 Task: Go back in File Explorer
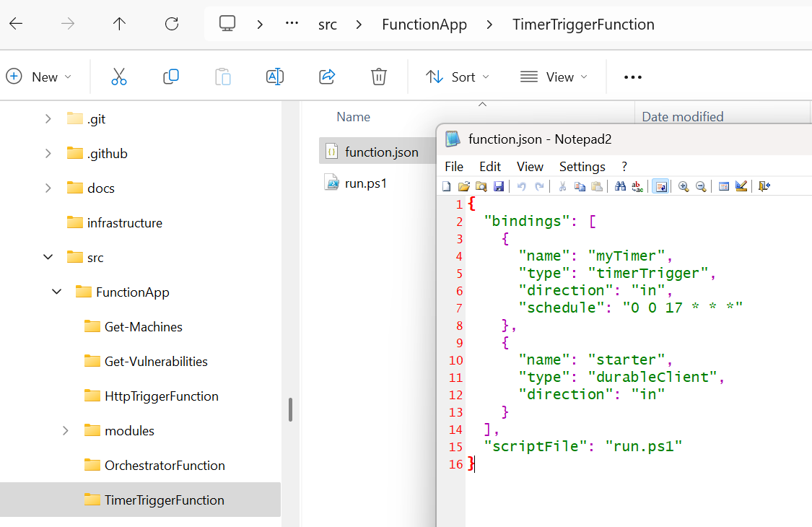click(x=16, y=24)
